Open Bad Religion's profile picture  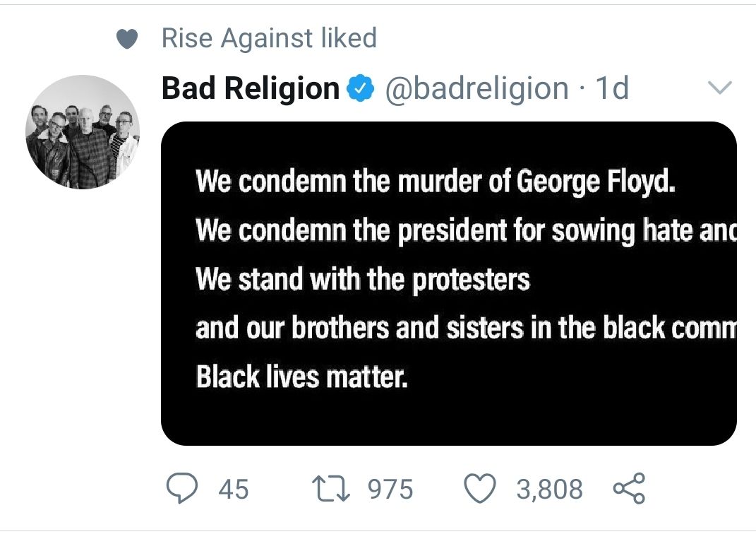pyautogui.click(x=83, y=132)
